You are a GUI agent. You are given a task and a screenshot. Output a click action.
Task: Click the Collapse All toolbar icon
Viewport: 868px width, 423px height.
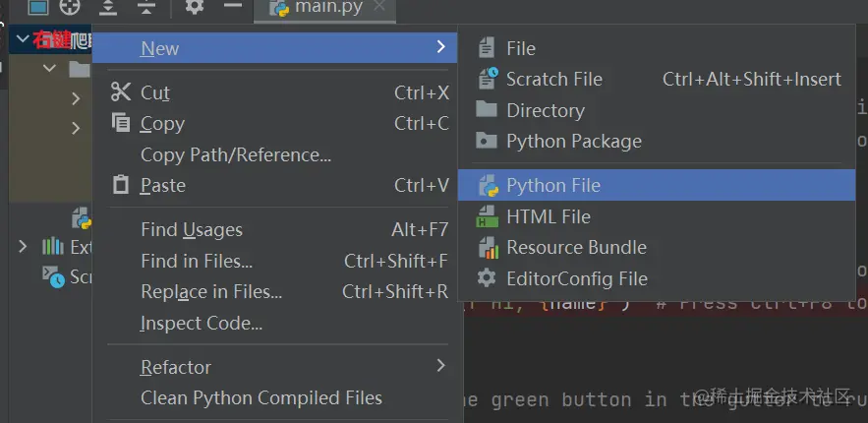146,8
